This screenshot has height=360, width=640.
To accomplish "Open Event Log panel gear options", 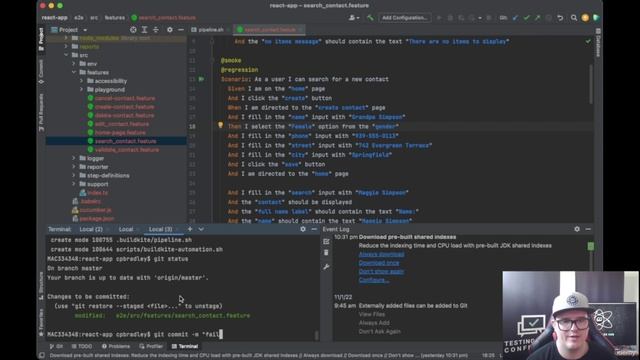I will click(x=577, y=229).
